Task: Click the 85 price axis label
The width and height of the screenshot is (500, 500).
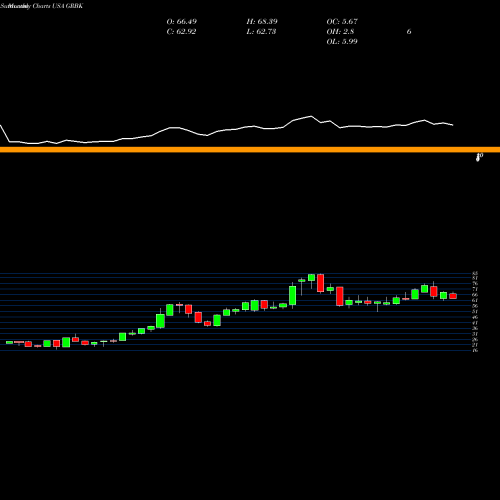Action: click(475, 273)
